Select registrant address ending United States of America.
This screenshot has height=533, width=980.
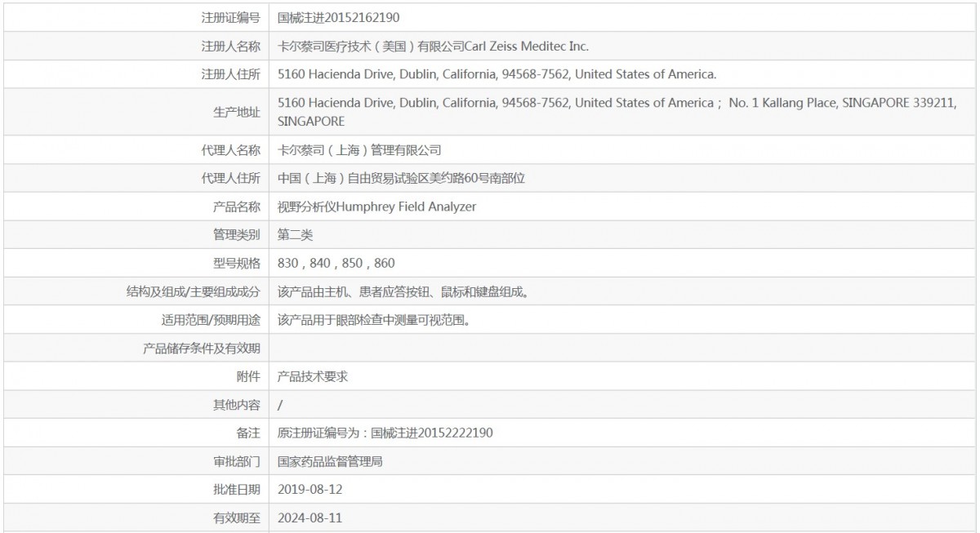497,74
